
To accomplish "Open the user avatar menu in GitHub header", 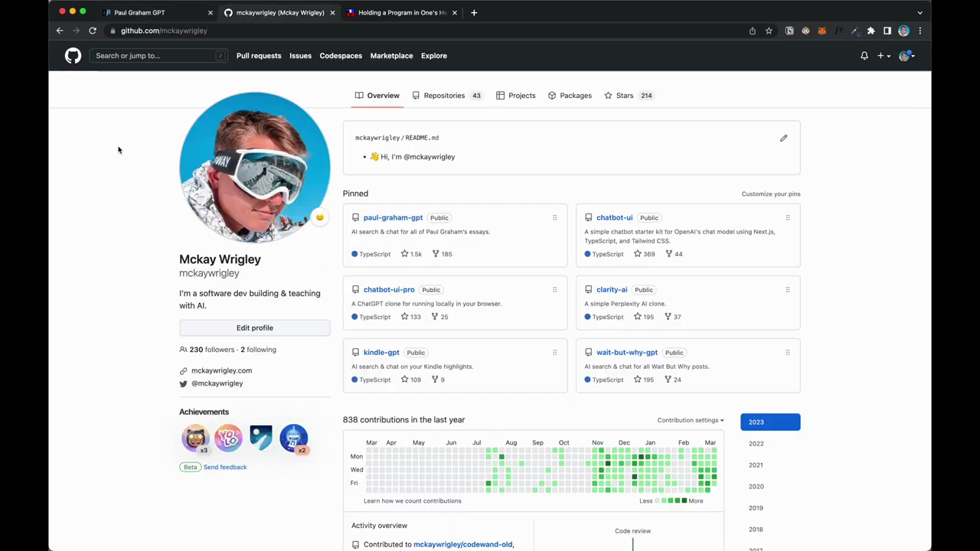I will coord(906,56).
